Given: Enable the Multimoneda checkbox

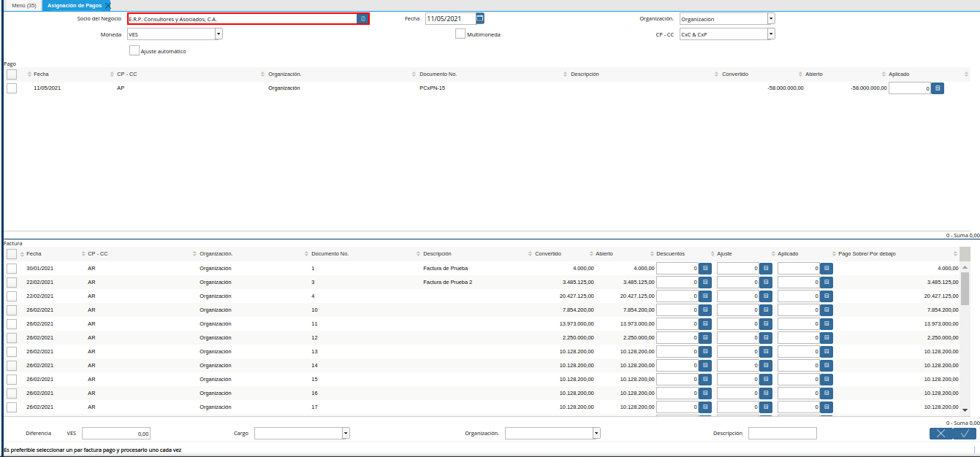Looking at the screenshot, I should [x=460, y=34].
